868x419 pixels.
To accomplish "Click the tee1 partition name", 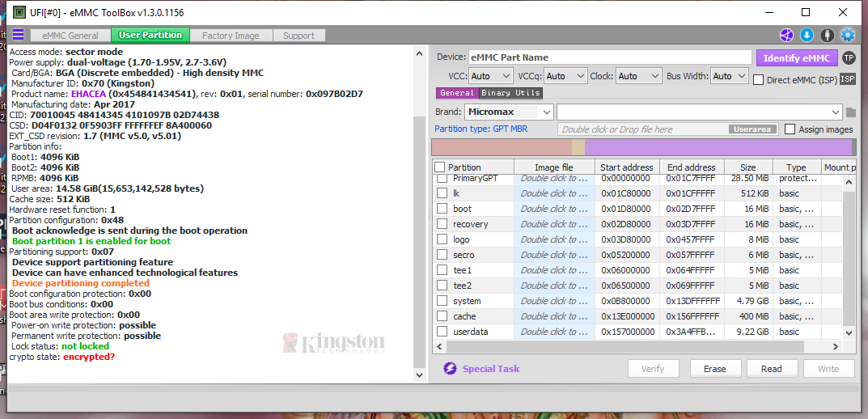I will [462, 270].
